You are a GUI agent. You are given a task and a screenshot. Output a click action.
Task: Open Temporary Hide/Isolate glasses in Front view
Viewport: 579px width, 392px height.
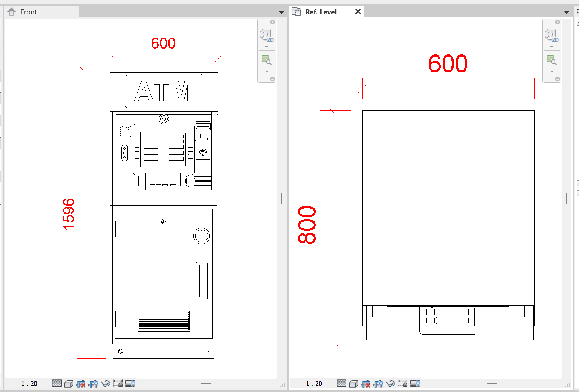pyautogui.click(x=105, y=383)
